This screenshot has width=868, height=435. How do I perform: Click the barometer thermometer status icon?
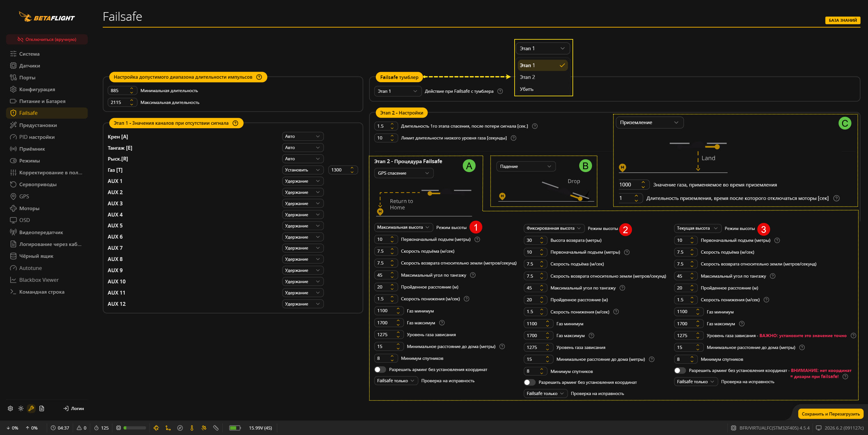tap(192, 428)
